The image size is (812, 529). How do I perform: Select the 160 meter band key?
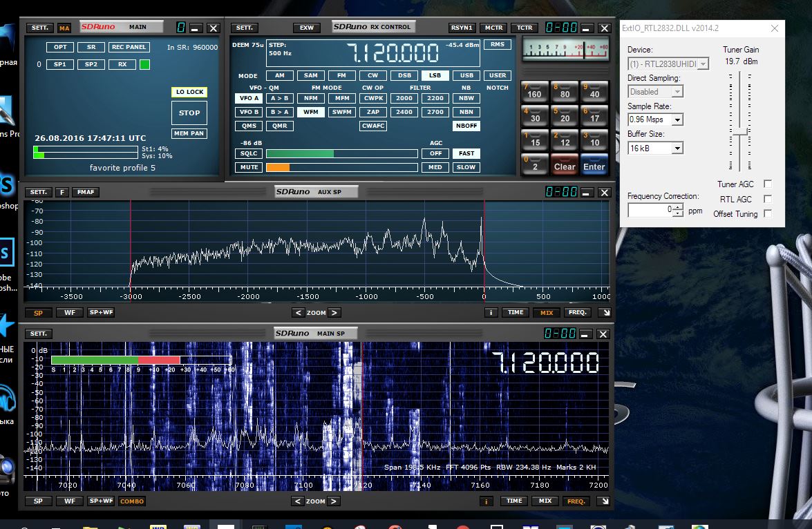(534, 92)
